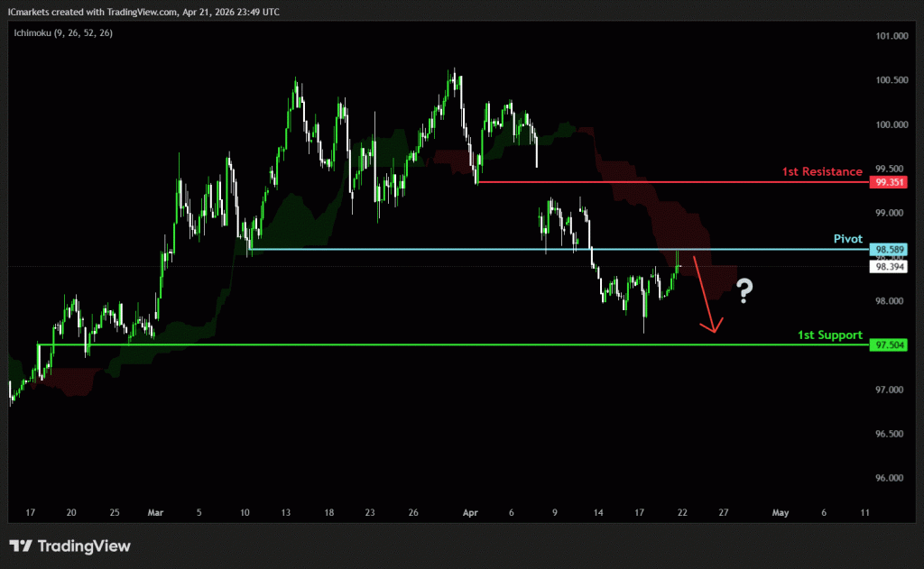Viewport: 924px width, 569px height.
Task: Select the white current price label 98.394
Action: coord(888,265)
